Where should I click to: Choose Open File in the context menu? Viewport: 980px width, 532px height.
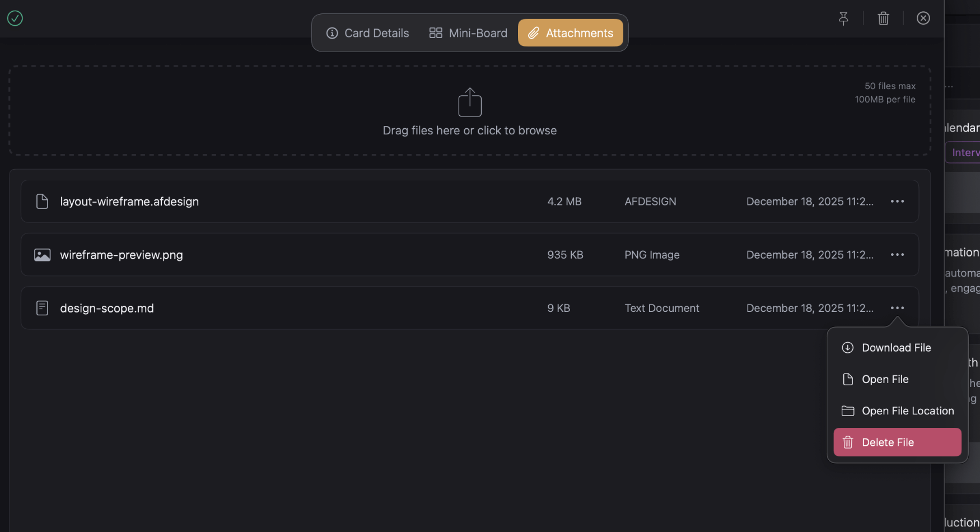pyautogui.click(x=885, y=379)
